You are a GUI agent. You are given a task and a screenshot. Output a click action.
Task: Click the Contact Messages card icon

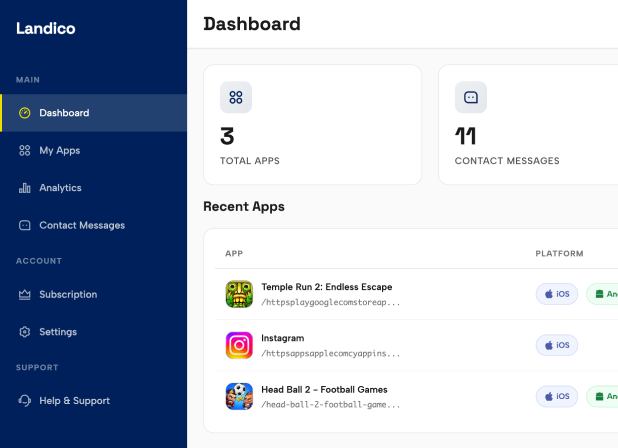[471, 97]
